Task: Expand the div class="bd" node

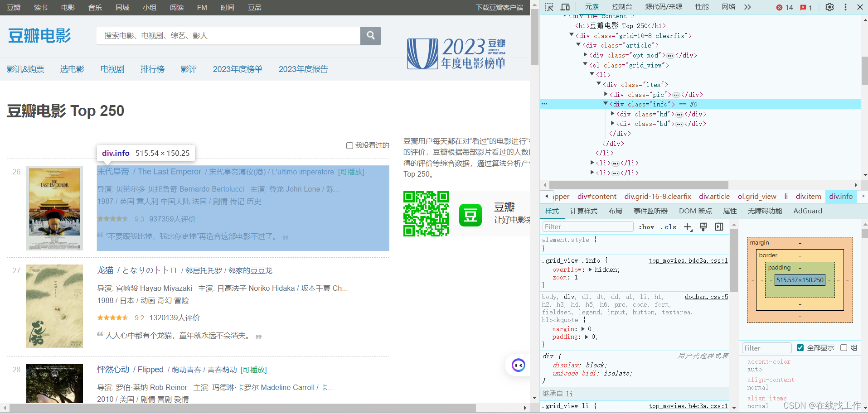Action: 613,123
